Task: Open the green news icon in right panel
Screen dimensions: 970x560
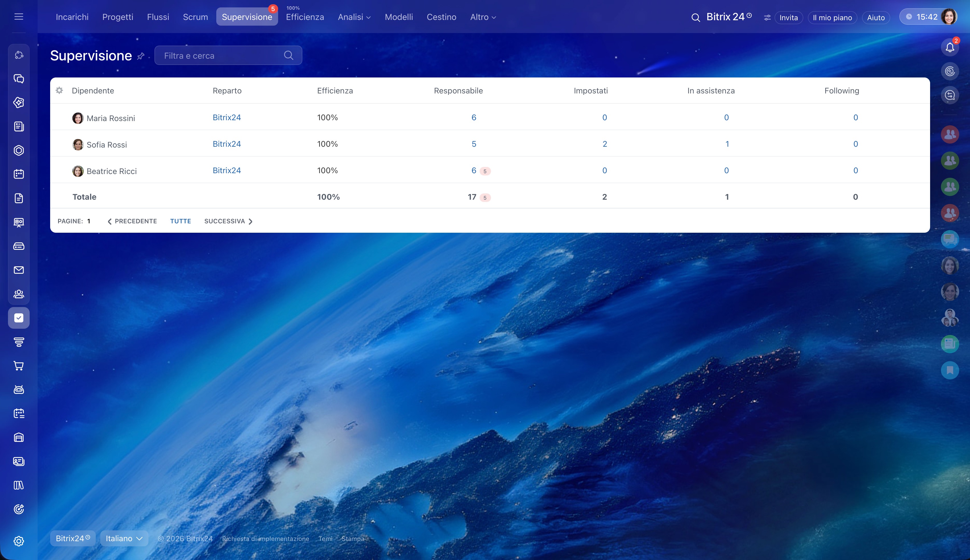Action: (x=949, y=344)
